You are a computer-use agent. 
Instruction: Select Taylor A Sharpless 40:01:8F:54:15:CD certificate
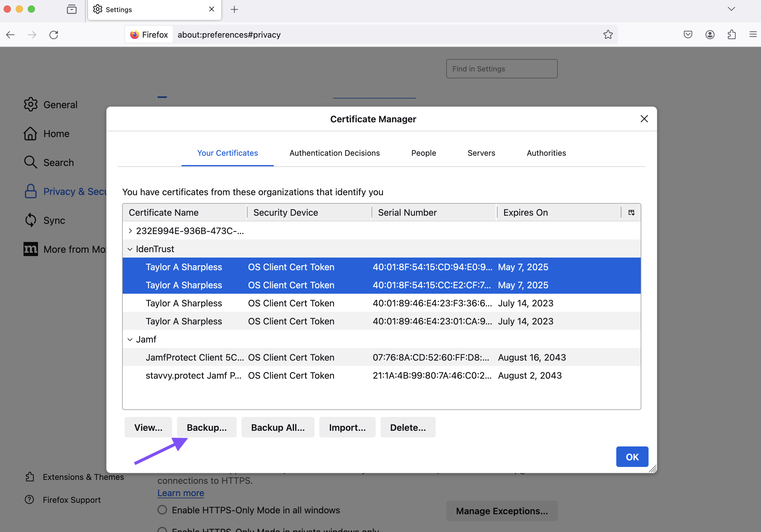point(381,267)
